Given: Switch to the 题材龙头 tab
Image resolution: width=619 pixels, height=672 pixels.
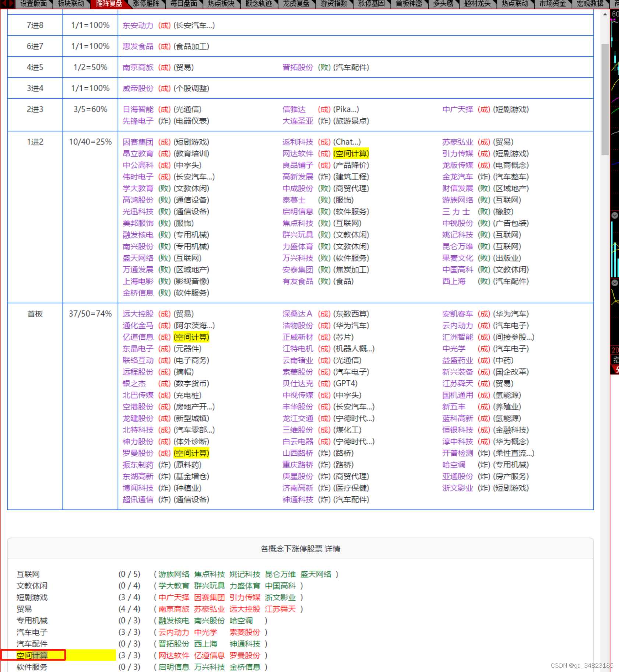Looking at the screenshot, I should click(x=477, y=4).
